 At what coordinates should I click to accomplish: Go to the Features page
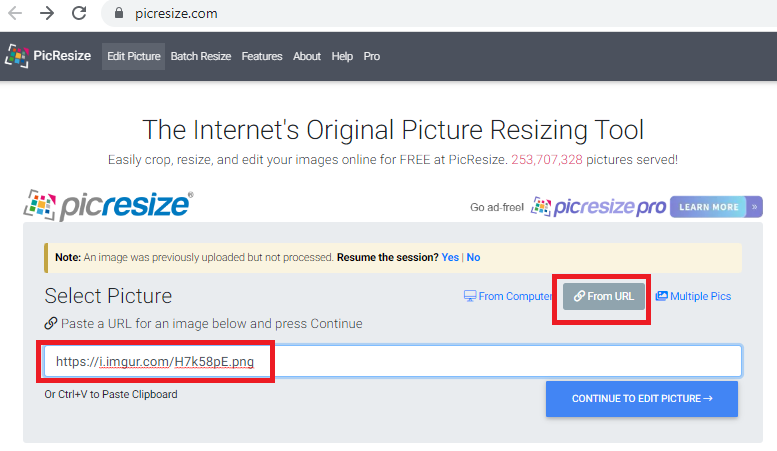point(262,57)
